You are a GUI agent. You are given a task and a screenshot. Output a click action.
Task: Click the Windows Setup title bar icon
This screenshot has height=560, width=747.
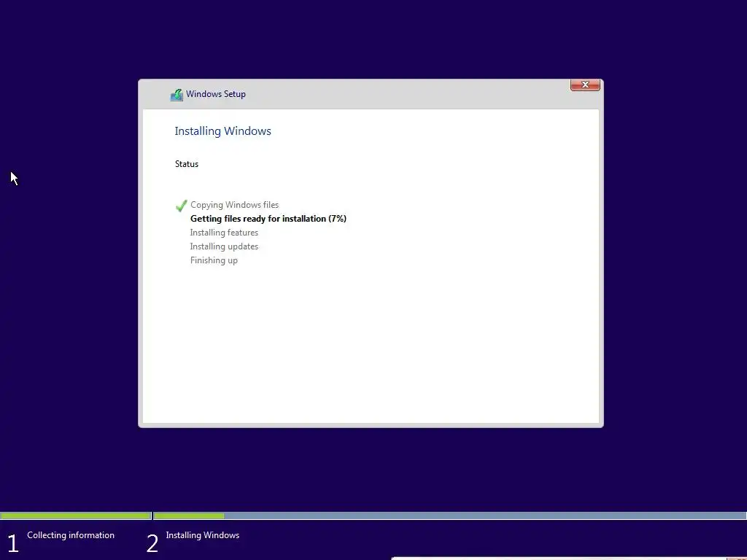(177, 95)
